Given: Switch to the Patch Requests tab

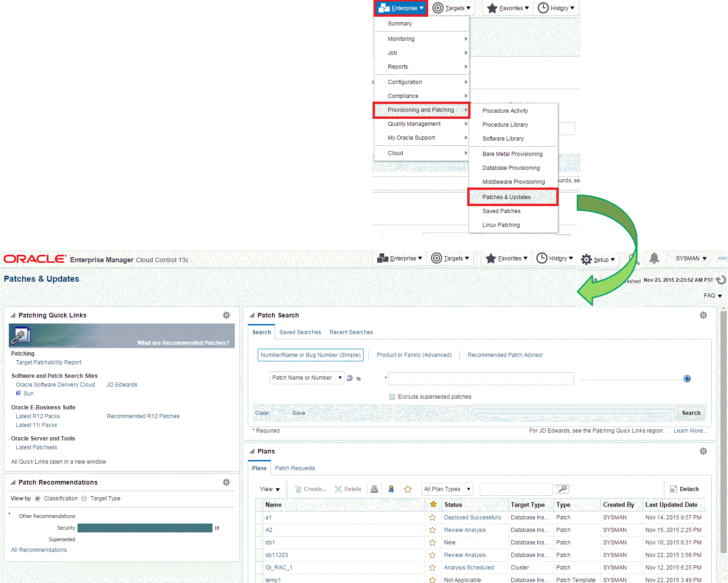Looking at the screenshot, I should click(295, 468).
